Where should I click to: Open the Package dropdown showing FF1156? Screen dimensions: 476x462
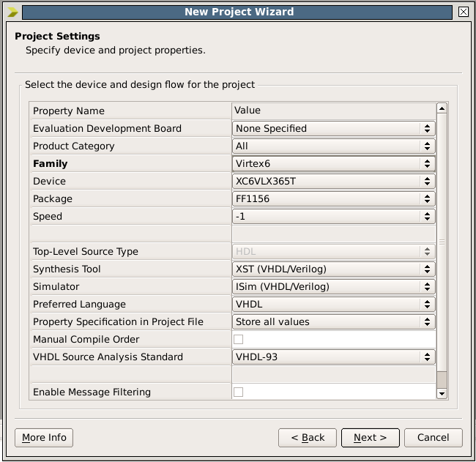[334, 199]
